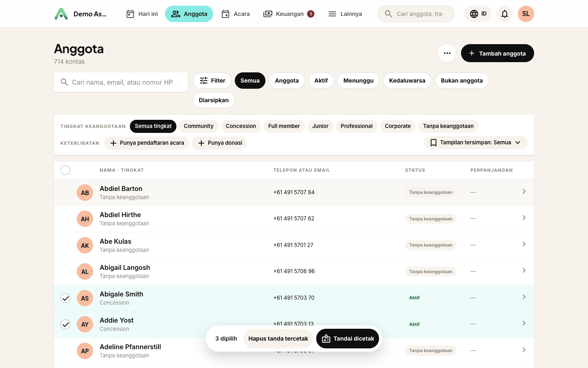Select the Diarsipkan filter button
The height and width of the screenshot is (368, 588).
pyautogui.click(x=214, y=100)
